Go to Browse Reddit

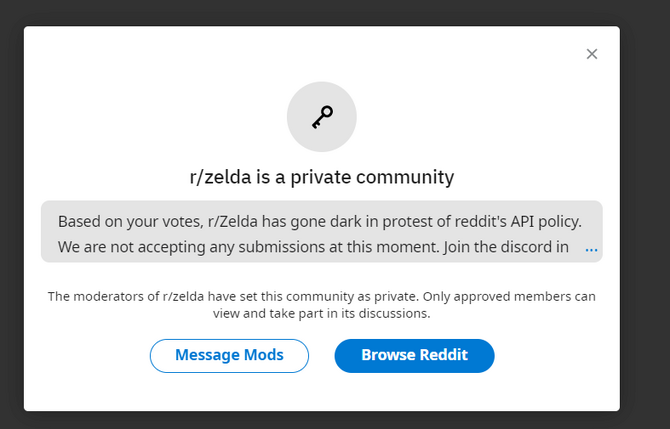pos(414,356)
